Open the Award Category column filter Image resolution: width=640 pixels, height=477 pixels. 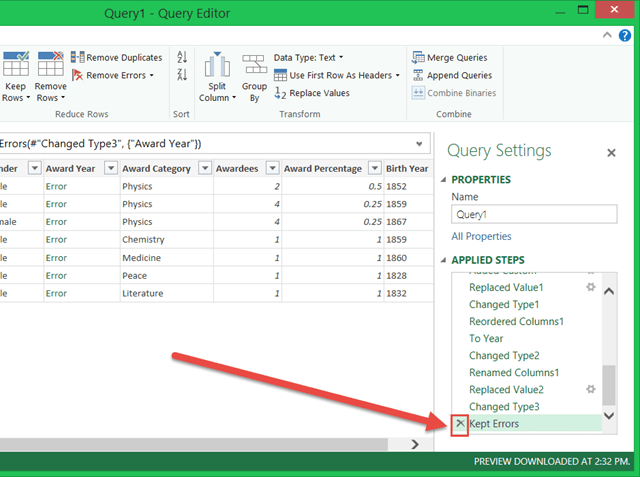click(203, 168)
